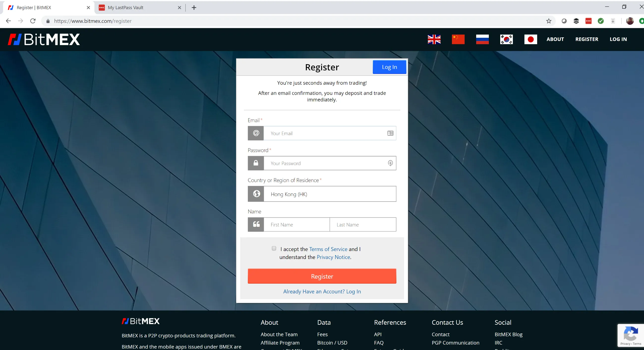
Task: Click the blue Log In button
Action: (x=389, y=67)
